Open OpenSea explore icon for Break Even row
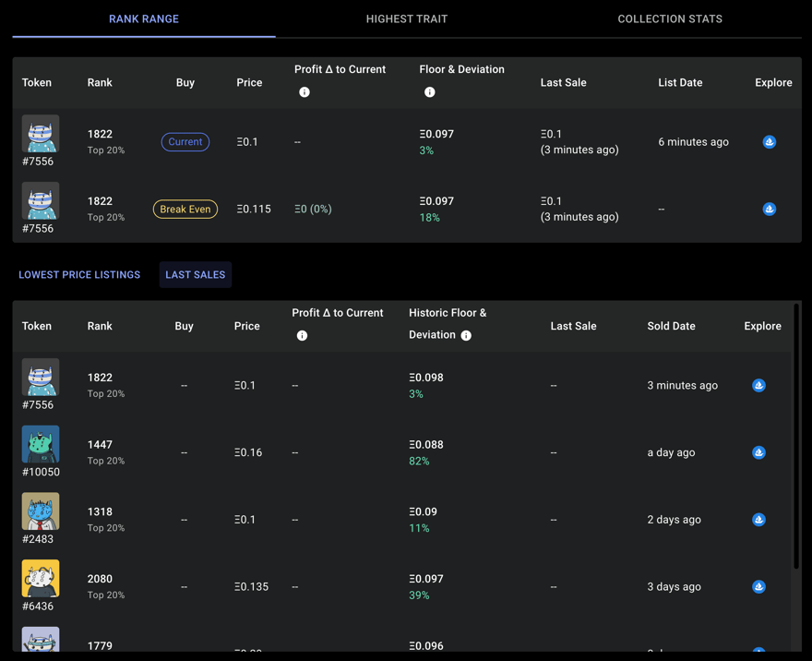812x661 pixels. coord(769,210)
